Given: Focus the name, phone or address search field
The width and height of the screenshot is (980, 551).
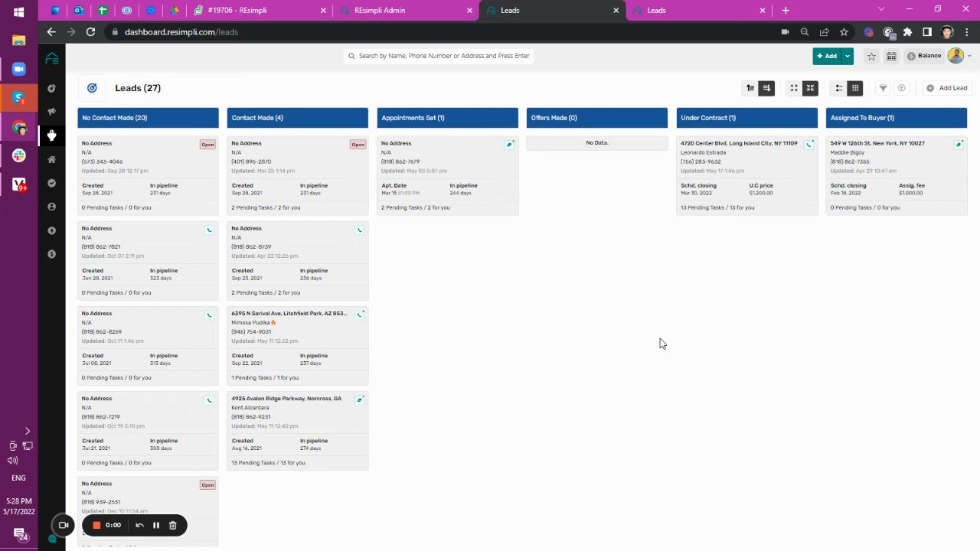Looking at the screenshot, I should click(439, 56).
